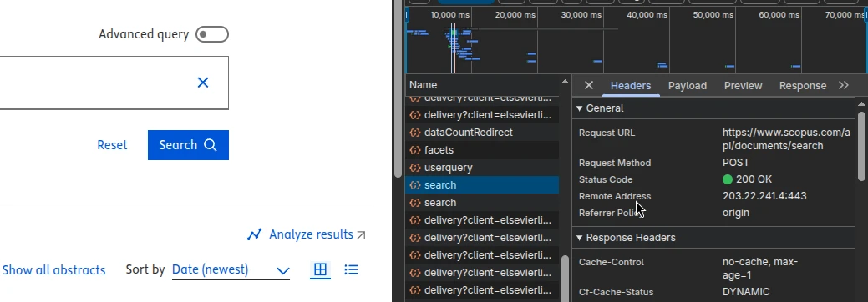The image size is (868, 302).
Task: Click the Remote Address value 203.22.241.4:443
Action: pyautogui.click(x=764, y=196)
